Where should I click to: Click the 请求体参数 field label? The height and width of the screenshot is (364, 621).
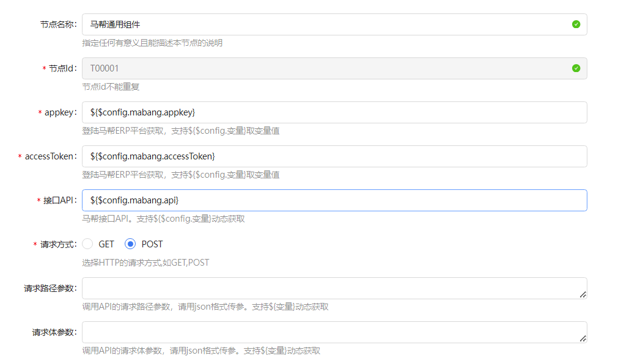pos(54,332)
